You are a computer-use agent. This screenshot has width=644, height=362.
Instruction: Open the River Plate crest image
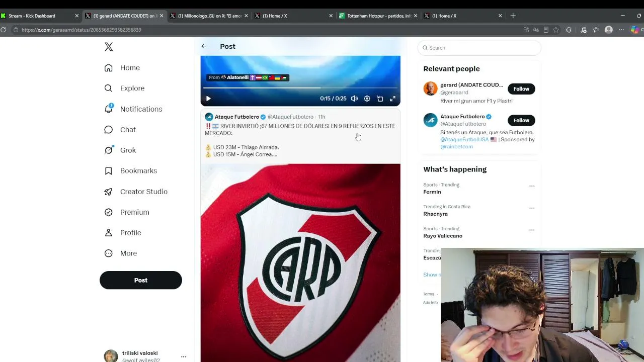click(x=300, y=262)
